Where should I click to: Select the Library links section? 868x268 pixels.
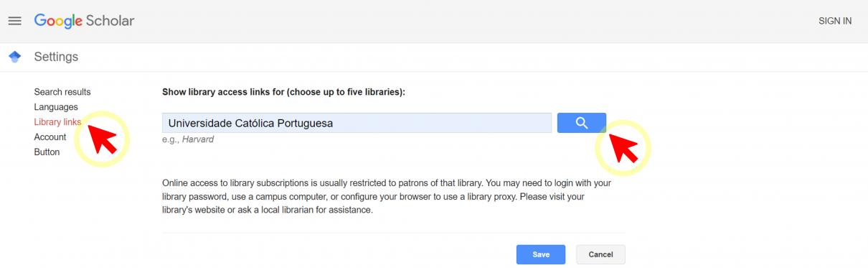pos(57,122)
